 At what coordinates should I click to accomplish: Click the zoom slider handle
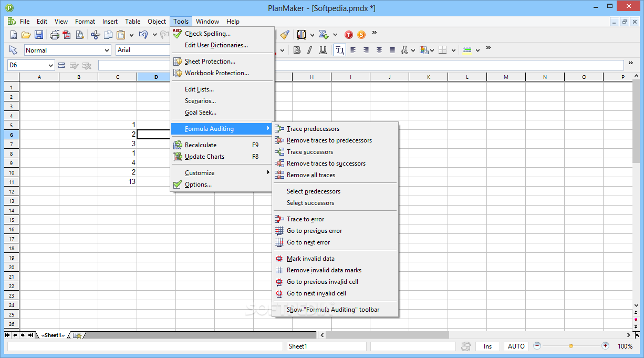(x=571, y=346)
